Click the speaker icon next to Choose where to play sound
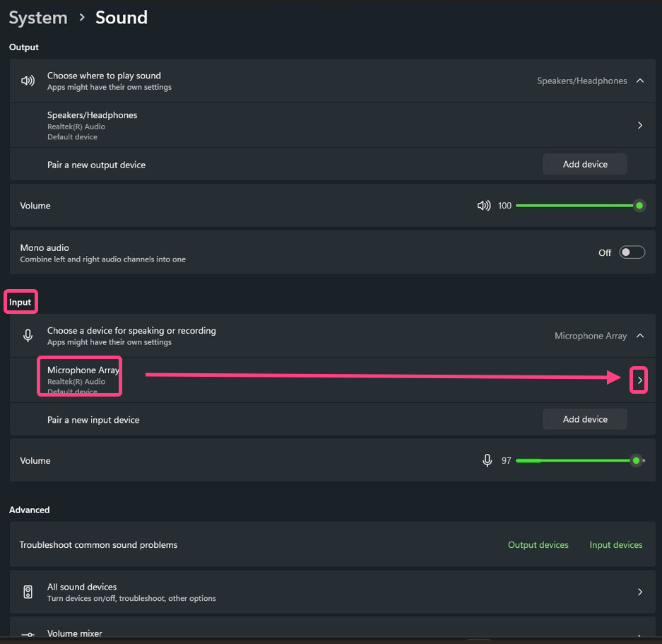This screenshot has height=644, width=662. [x=28, y=81]
